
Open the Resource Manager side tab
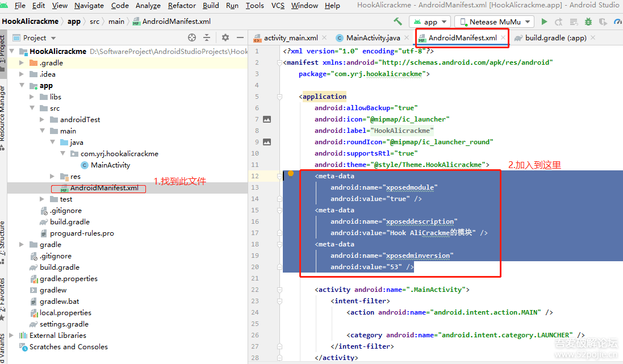(x=3, y=118)
